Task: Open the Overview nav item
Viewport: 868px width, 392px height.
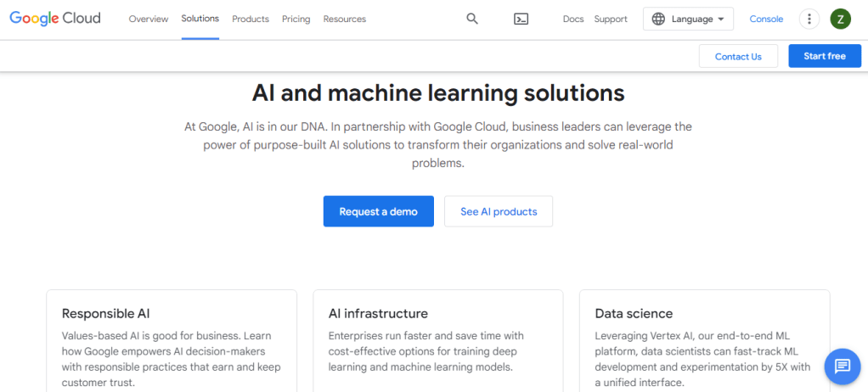Action: coord(149,19)
